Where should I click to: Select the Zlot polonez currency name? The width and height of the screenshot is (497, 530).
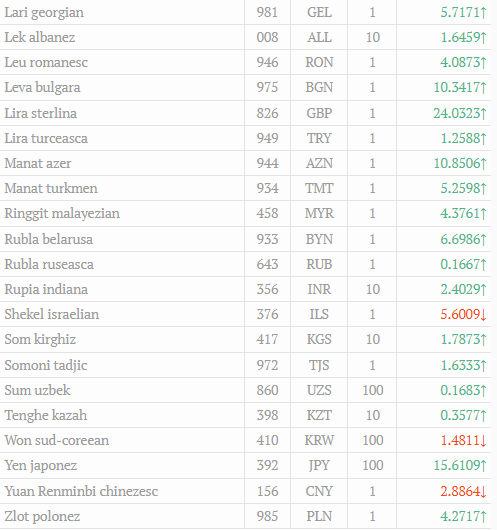(42, 516)
